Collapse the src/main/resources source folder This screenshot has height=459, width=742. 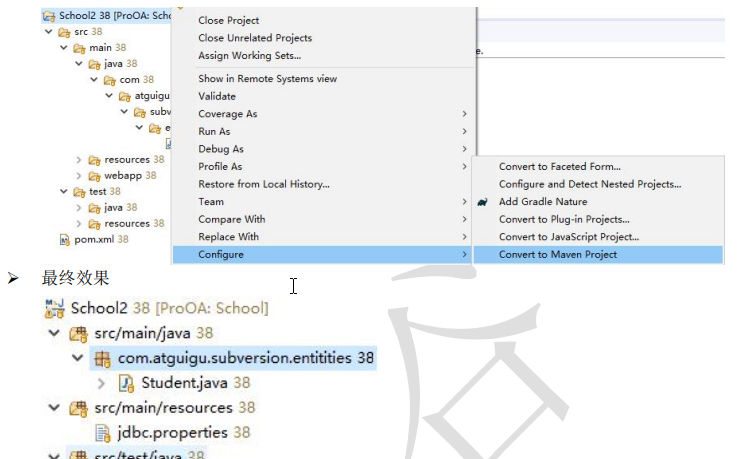click(x=54, y=407)
